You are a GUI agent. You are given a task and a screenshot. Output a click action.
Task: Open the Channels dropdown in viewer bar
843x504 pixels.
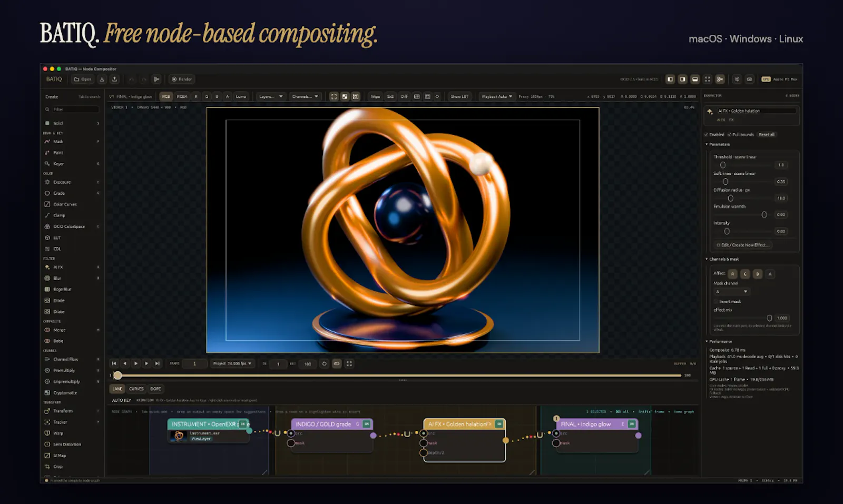click(306, 96)
